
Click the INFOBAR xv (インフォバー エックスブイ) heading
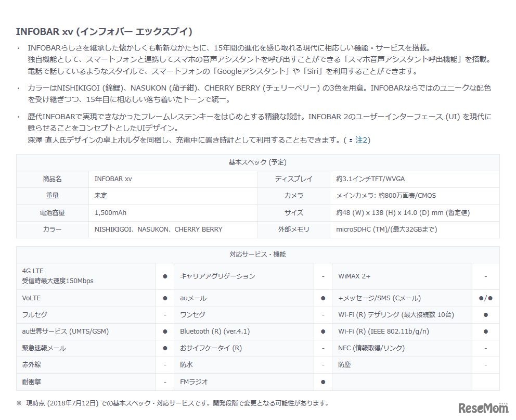pyautogui.click(x=104, y=32)
